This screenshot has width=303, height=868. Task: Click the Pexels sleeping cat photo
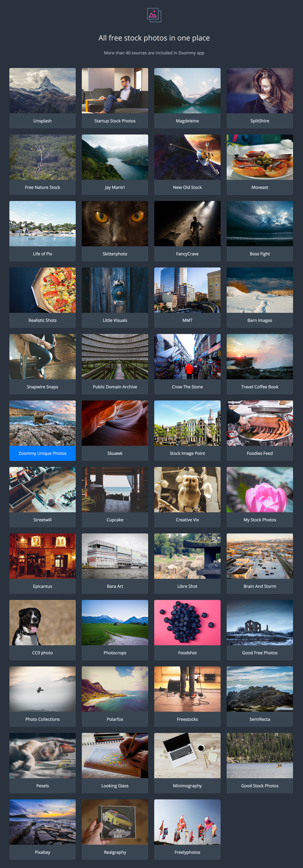[x=43, y=755]
